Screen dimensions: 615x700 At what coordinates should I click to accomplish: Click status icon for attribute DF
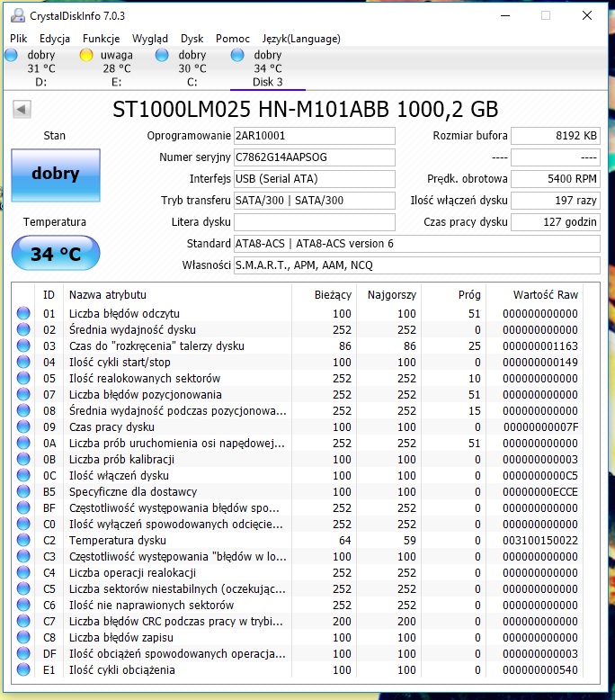23,653
